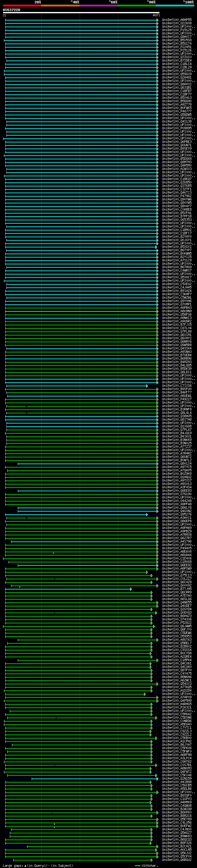Click hit label UniRef100_B4JQ19
The width and height of the screenshot is (197, 868).
point(177,433)
